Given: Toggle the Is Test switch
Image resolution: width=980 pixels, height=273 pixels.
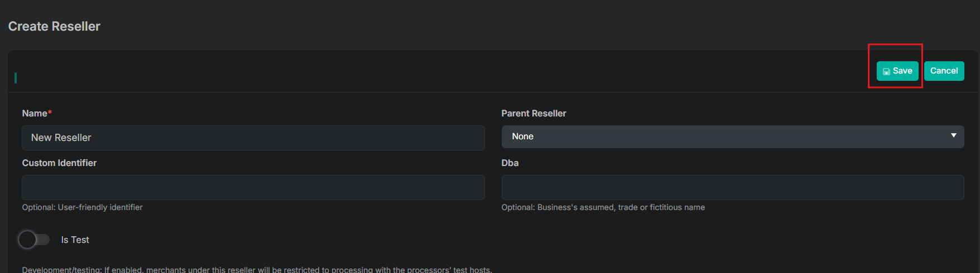Looking at the screenshot, I should point(34,240).
